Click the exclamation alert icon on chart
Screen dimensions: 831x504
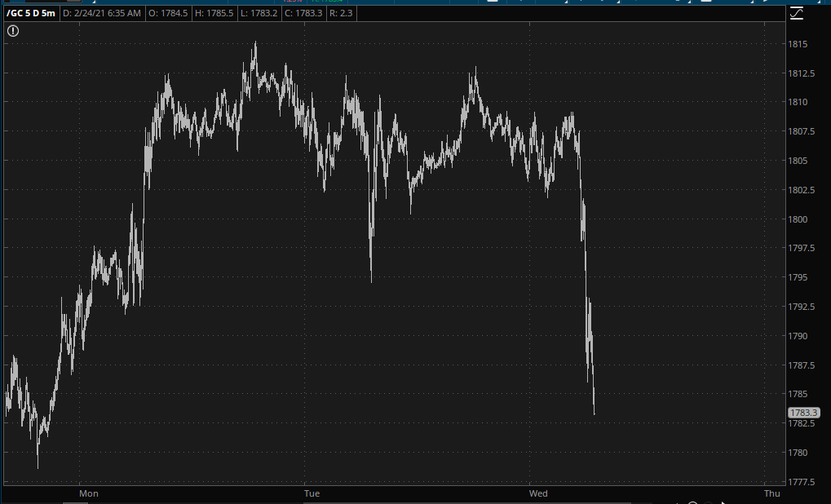click(x=13, y=31)
